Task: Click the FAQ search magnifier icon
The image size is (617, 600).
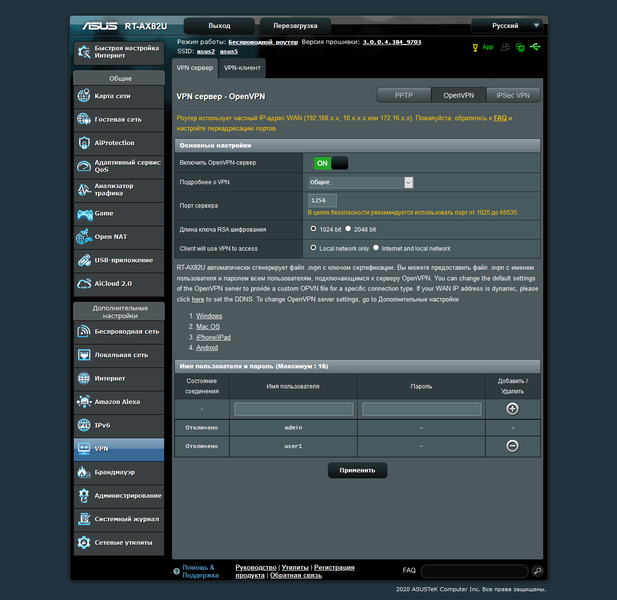Action: [537, 570]
